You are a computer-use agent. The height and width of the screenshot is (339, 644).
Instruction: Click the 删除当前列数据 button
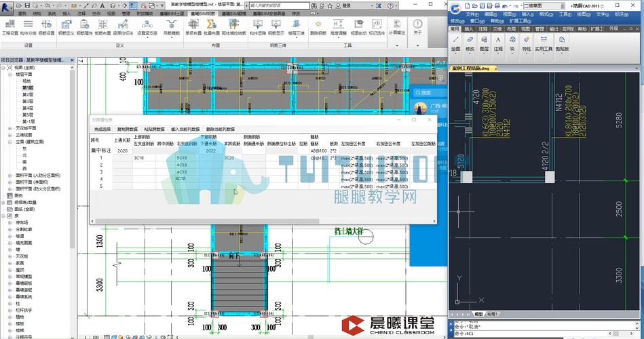(x=221, y=129)
